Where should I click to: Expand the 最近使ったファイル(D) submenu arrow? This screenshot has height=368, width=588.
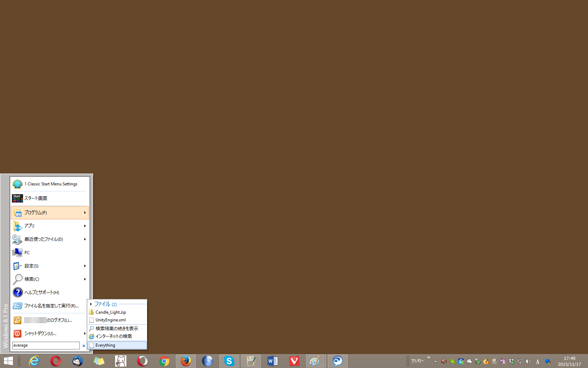tap(85, 239)
